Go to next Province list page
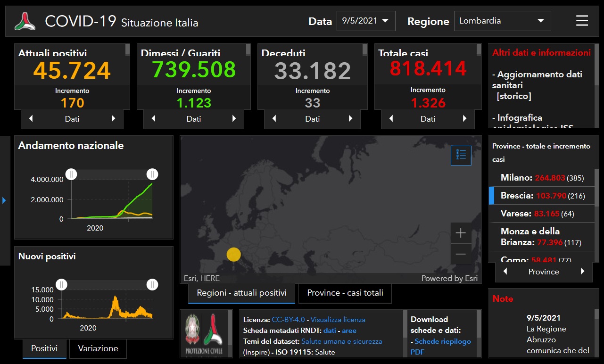Image resolution: width=604 pixels, height=364 pixels. point(582,272)
